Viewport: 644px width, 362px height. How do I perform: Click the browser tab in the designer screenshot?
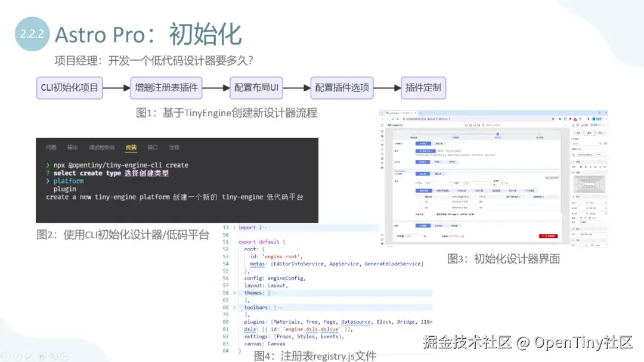(401, 113)
